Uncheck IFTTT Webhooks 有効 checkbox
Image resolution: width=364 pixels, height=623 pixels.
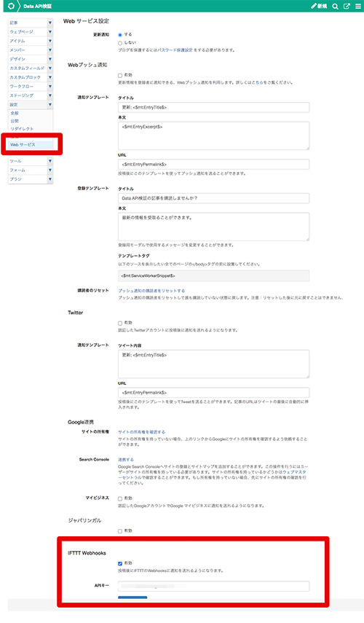point(120,564)
